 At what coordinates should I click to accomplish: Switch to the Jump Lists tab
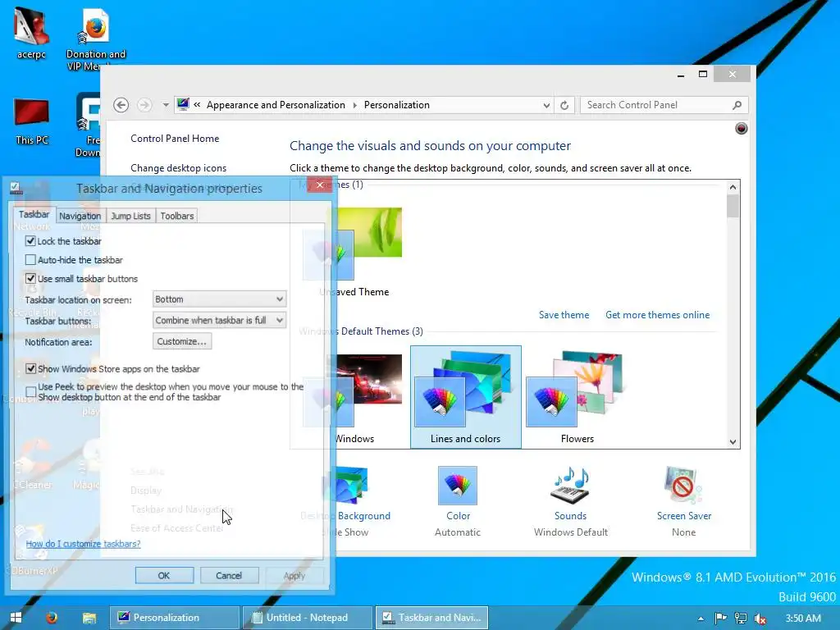tap(130, 216)
